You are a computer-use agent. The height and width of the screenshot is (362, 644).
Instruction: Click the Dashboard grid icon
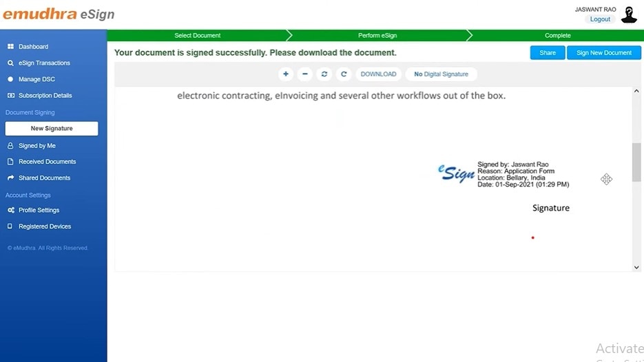pos(11,46)
